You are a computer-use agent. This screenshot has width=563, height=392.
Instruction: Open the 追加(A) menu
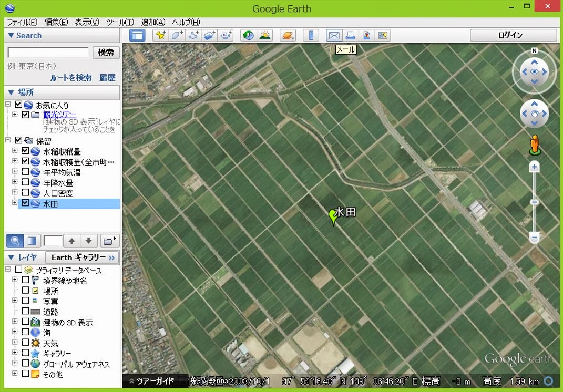pyautogui.click(x=153, y=22)
